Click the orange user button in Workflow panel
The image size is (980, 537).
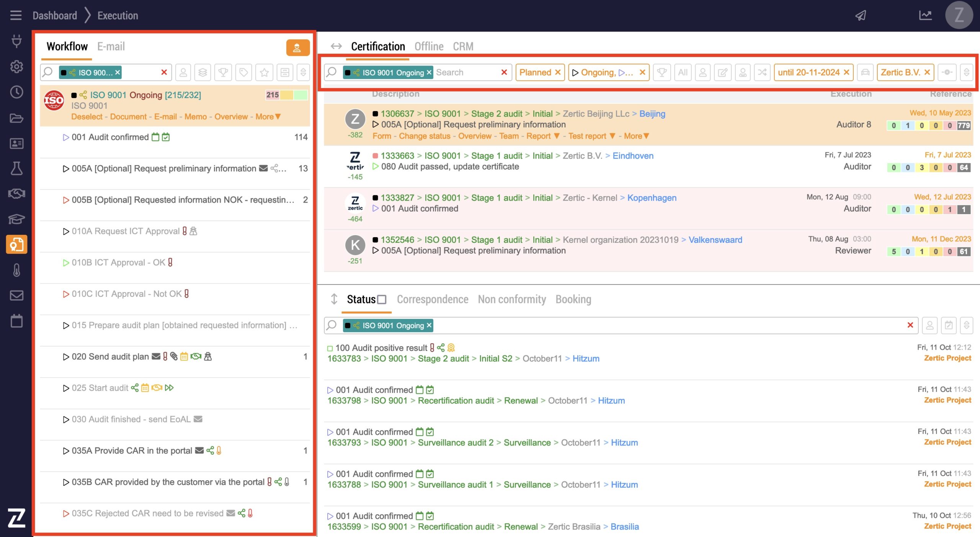coord(297,48)
